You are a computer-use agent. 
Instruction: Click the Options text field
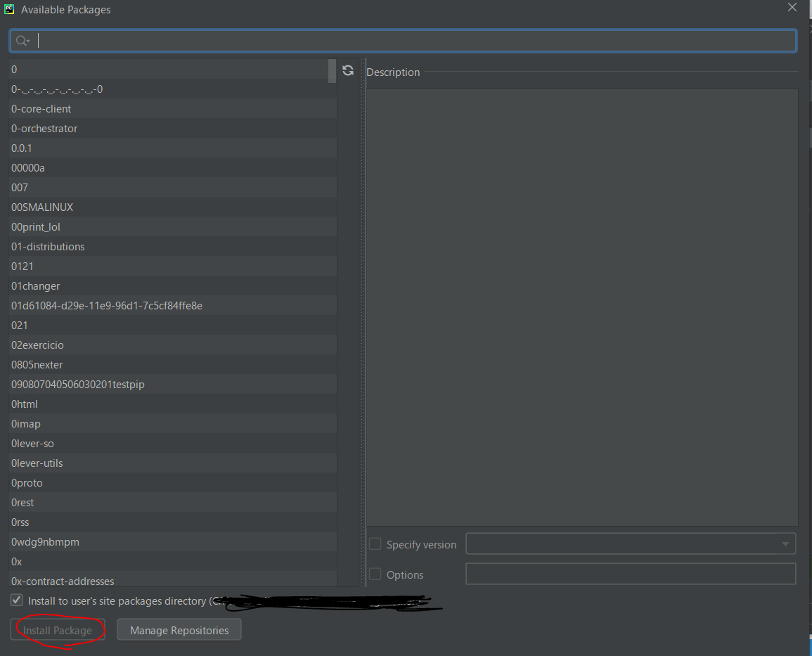631,574
